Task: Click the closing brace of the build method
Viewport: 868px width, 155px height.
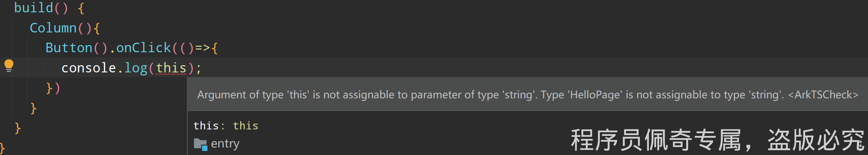Action: pyautogui.click(x=18, y=128)
